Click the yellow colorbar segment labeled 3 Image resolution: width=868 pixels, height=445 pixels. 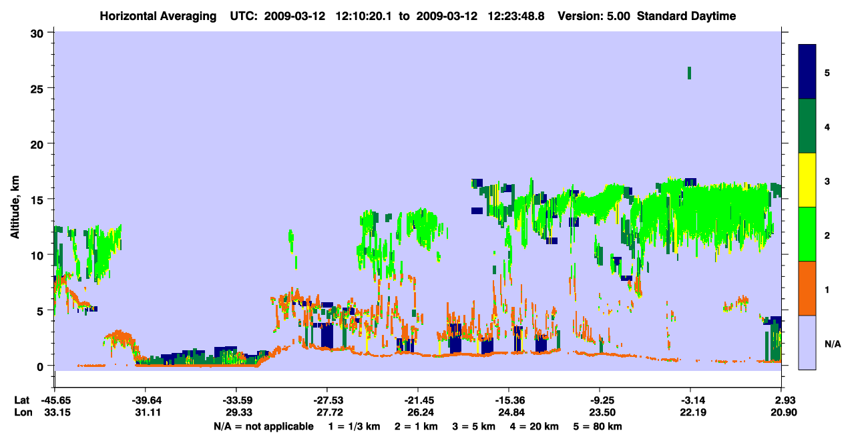click(807, 180)
